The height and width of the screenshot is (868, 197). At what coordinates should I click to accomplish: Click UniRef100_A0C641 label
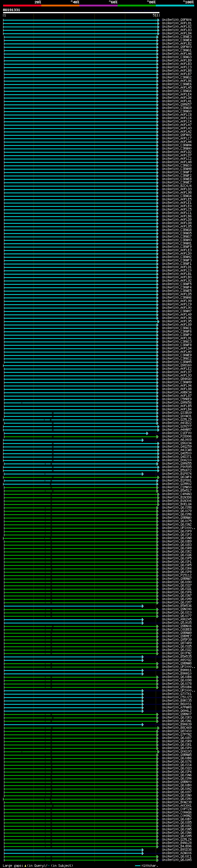[177, 806]
